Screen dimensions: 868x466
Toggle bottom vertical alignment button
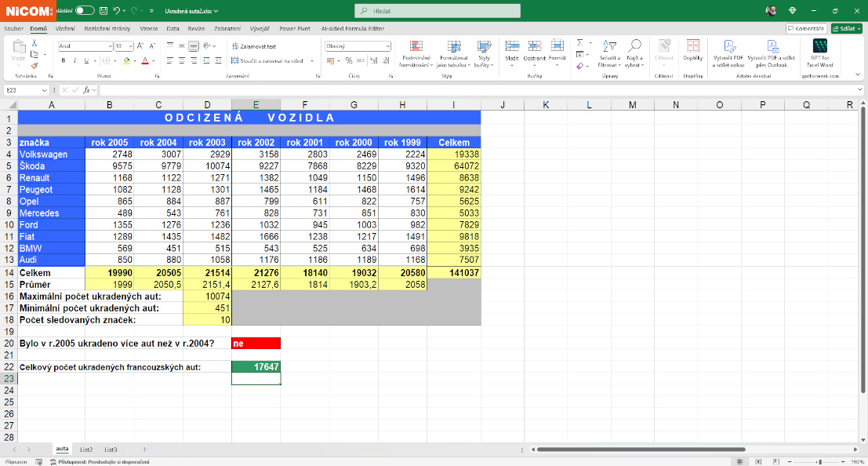tap(194, 46)
